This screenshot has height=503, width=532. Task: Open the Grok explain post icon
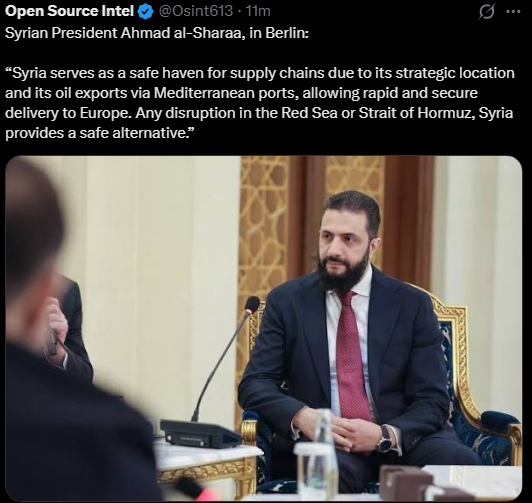tap(487, 12)
